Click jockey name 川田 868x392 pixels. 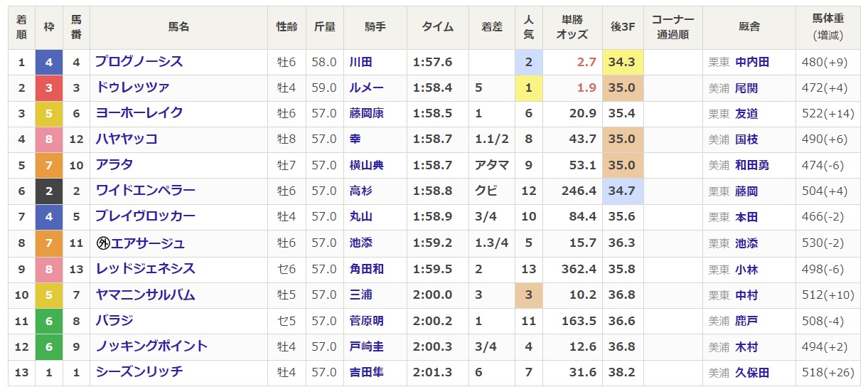tap(360, 62)
